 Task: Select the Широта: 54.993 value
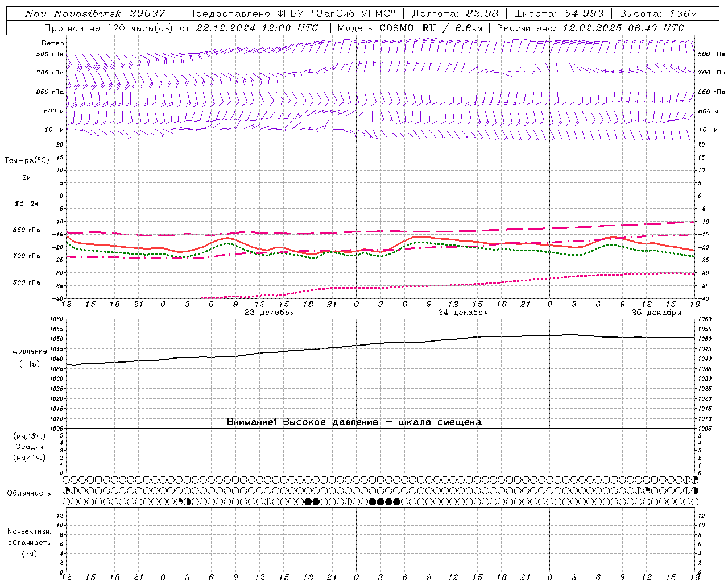(x=559, y=14)
